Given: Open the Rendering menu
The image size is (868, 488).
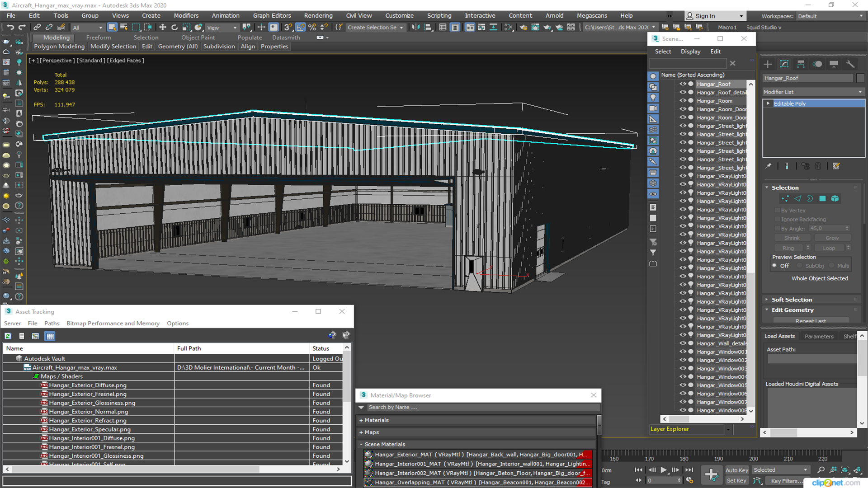Looking at the screenshot, I should pos(318,15).
